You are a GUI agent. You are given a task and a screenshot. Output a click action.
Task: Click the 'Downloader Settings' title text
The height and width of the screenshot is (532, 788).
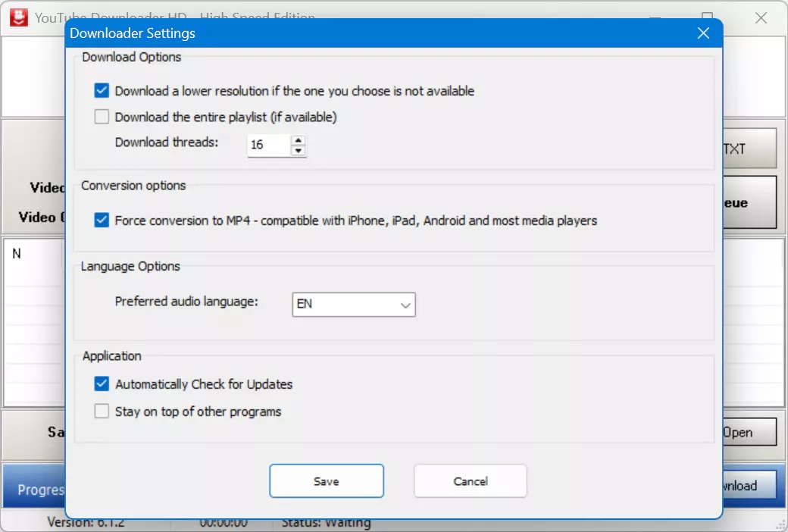coord(133,33)
